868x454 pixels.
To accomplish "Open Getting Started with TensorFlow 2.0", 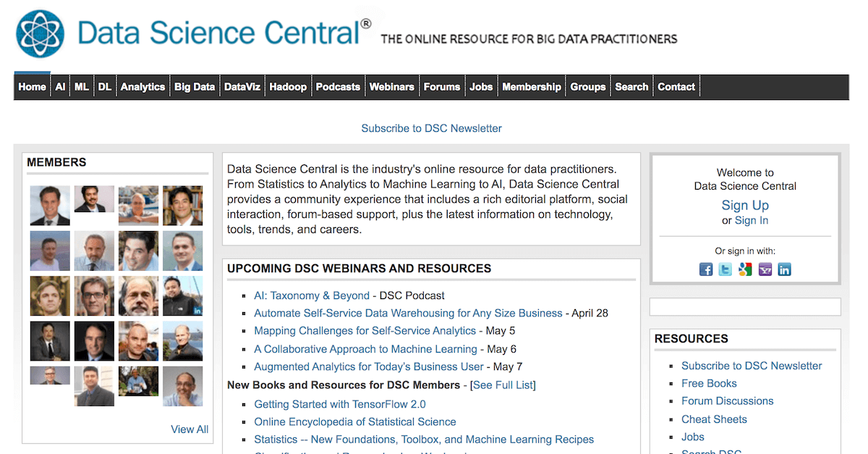I will [x=340, y=403].
